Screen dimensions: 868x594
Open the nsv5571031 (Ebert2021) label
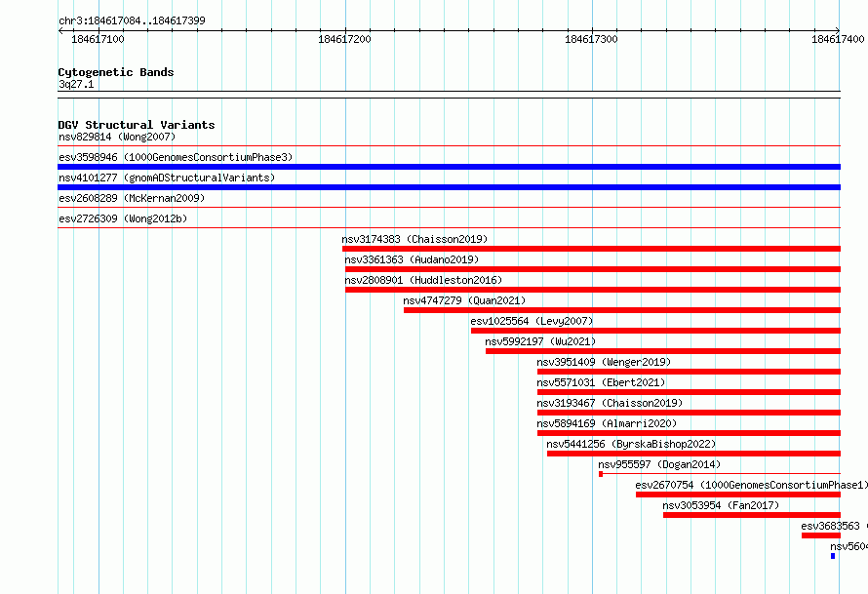pos(601,382)
